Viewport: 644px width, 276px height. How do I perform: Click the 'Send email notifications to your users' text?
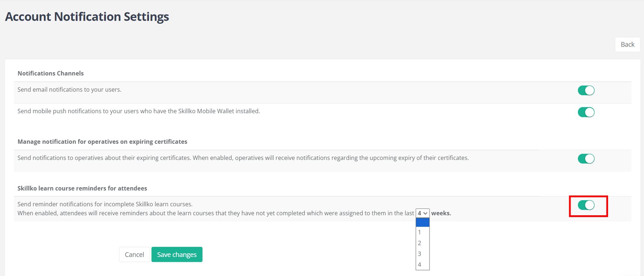[x=69, y=90]
